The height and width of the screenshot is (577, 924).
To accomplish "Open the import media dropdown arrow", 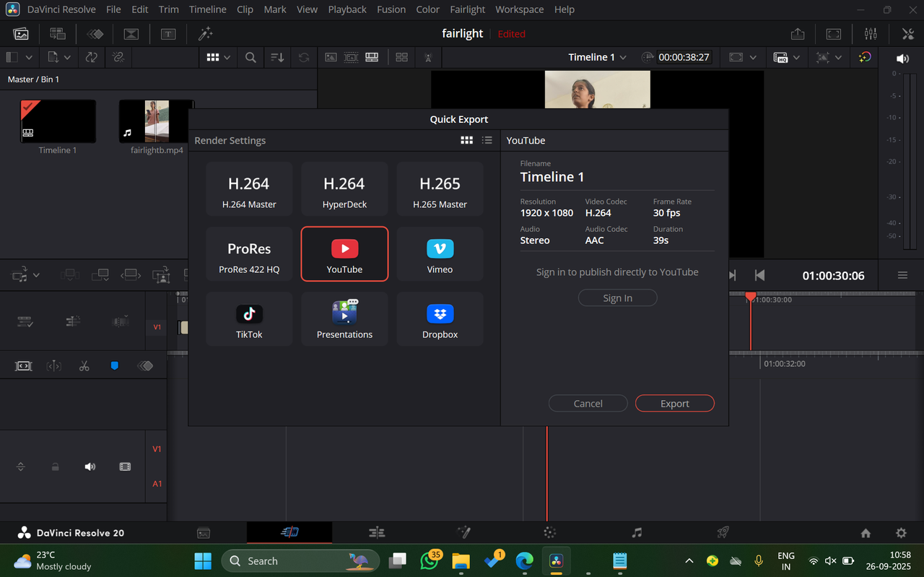I will (x=67, y=57).
